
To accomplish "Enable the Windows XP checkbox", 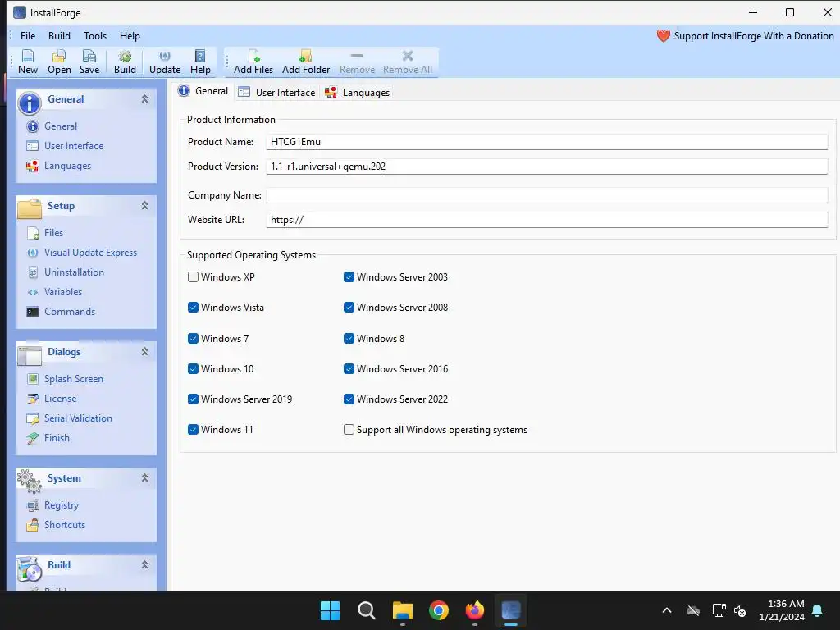I will point(194,277).
